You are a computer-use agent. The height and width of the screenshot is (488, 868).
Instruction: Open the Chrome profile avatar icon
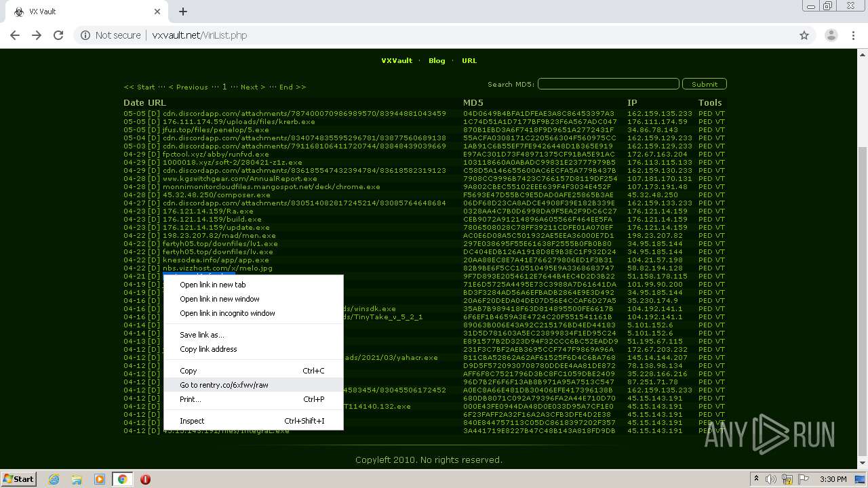tap(831, 35)
